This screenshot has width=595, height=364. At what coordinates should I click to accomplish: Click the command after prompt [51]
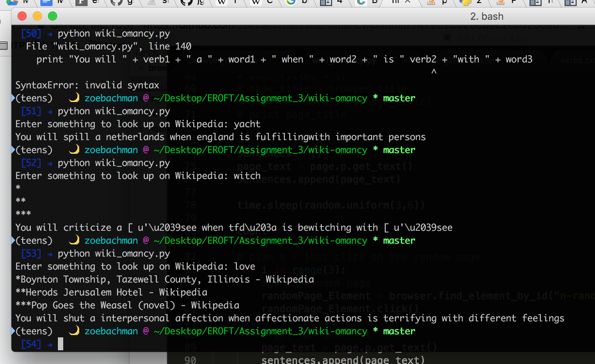[x=114, y=111]
